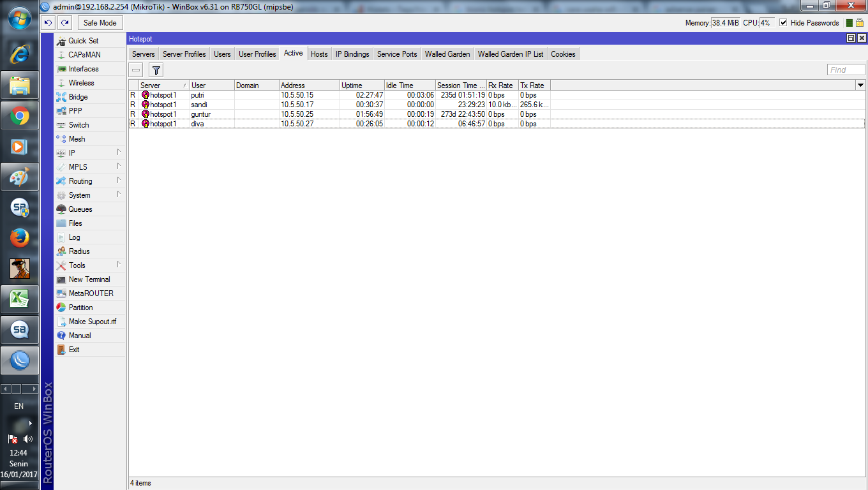Viewport: 868px width, 490px height.
Task: Switch to Server Profiles tab
Action: (x=184, y=54)
